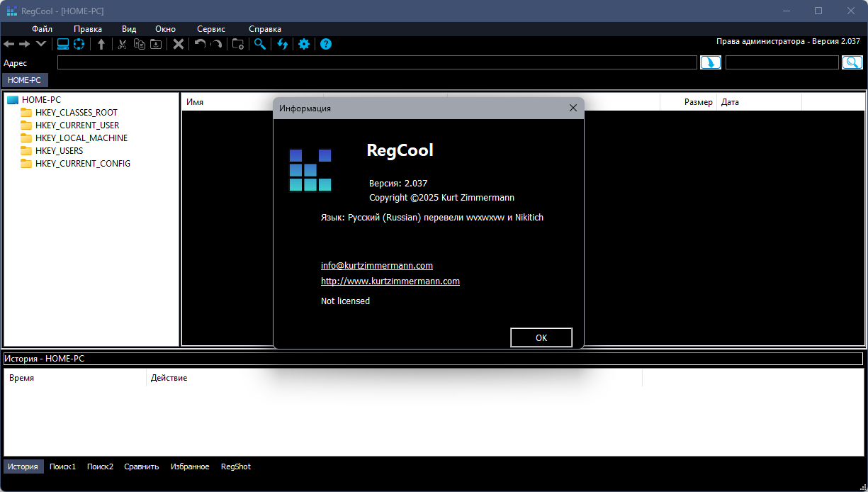Select HKEY_CLASSES_ROOT in registry tree
Screen dimensions: 868x492
click(x=76, y=113)
